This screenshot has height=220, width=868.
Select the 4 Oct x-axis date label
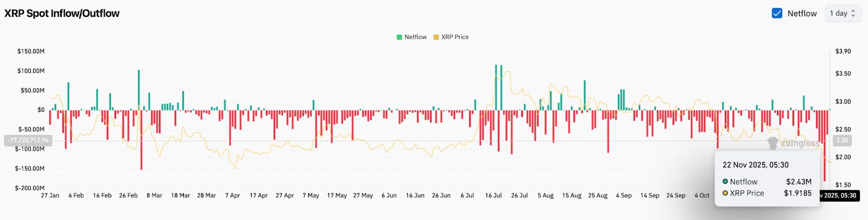[x=701, y=196]
